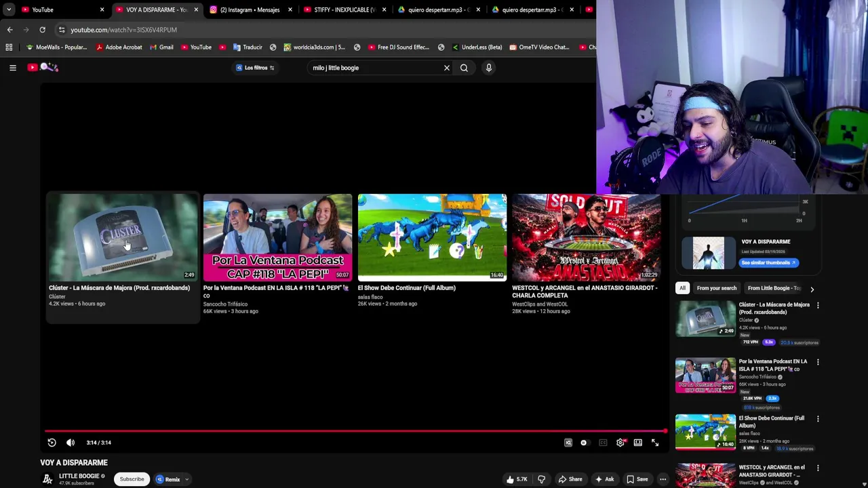Select From your search chip
Viewport: 868px width, 488px height.
click(716, 288)
